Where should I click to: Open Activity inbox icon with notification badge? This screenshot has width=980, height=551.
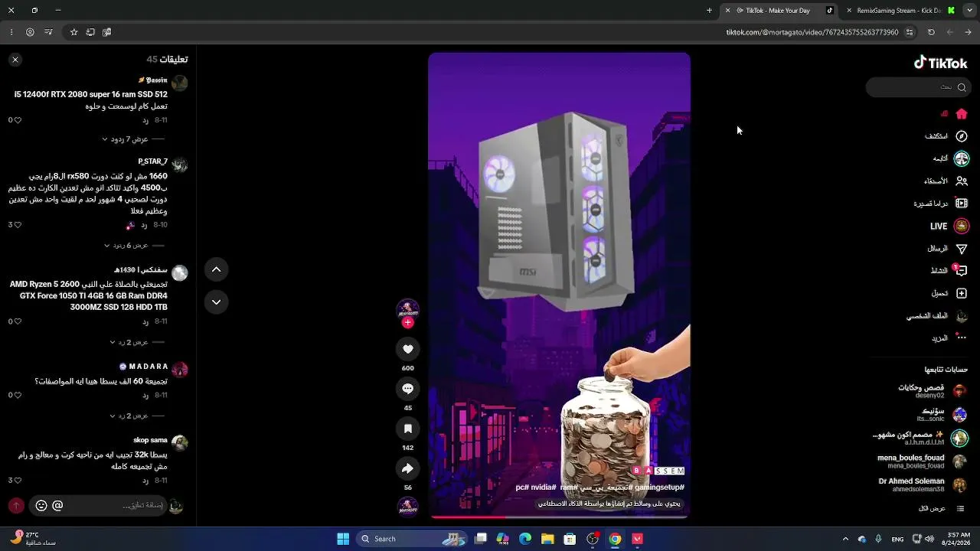[x=961, y=270]
